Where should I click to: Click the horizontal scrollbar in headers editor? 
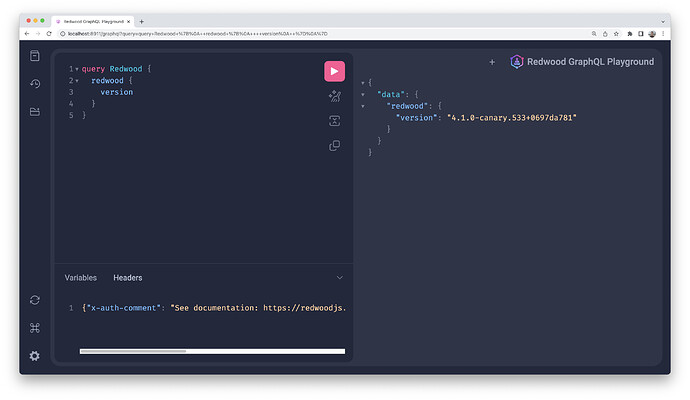click(x=133, y=351)
